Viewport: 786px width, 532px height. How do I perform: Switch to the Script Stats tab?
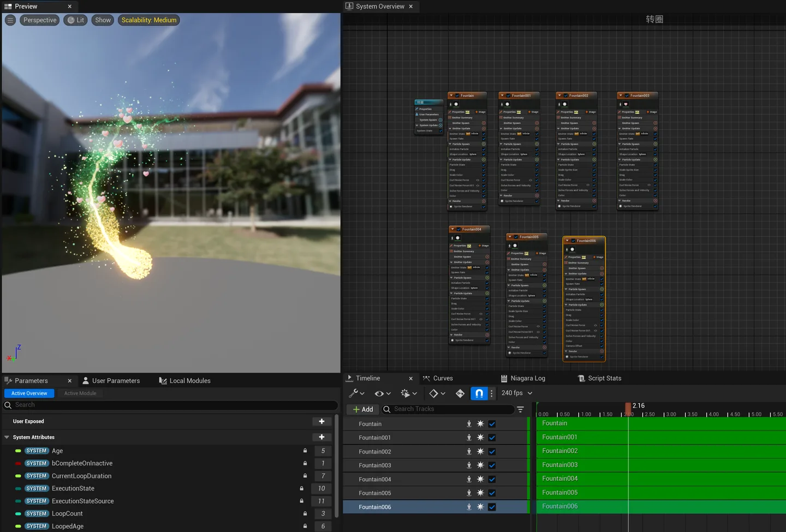(x=599, y=378)
